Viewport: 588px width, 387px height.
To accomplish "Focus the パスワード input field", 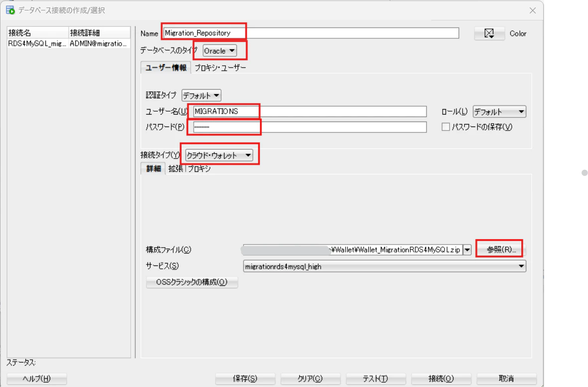I will click(x=310, y=127).
